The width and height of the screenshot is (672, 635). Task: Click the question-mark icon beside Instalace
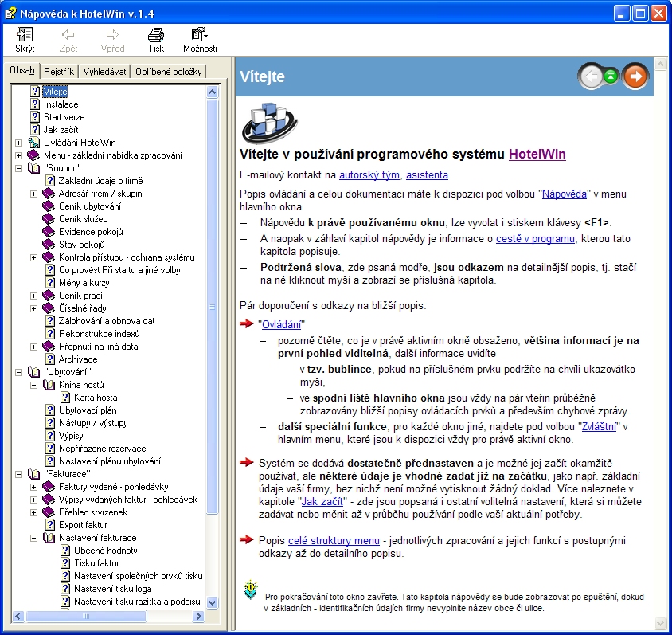click(x=35, y=104)
